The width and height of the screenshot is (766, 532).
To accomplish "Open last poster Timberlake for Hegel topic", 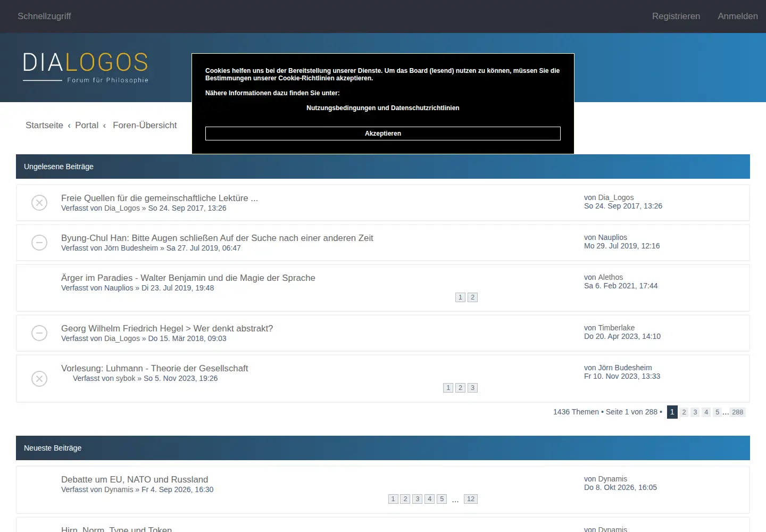I will click(617, 328).
